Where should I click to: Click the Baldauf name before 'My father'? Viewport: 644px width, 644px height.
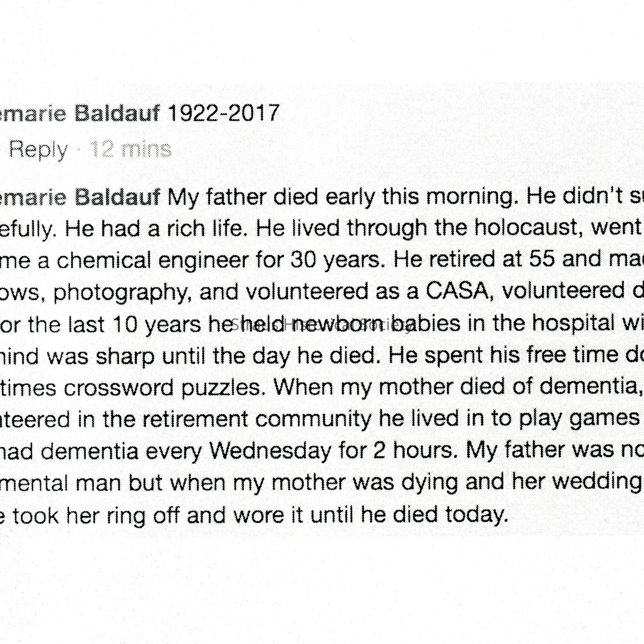click(118, 197)
